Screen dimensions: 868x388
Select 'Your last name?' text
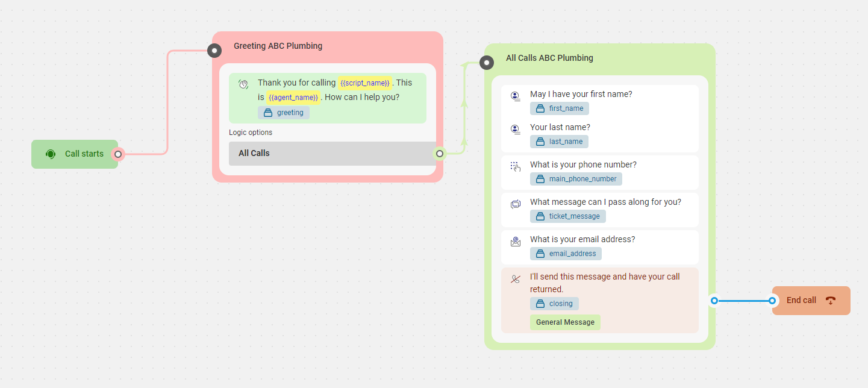pyautogui.click(x=560, y=127)
